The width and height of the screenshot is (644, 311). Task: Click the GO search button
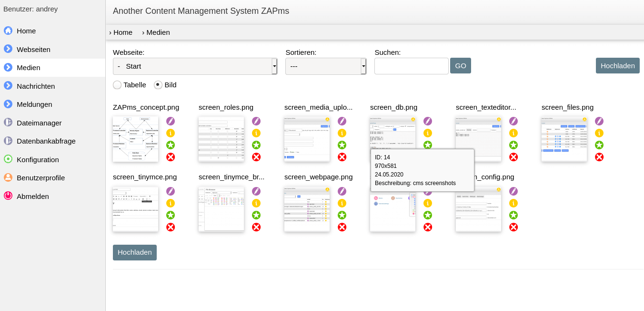(461, 66)
